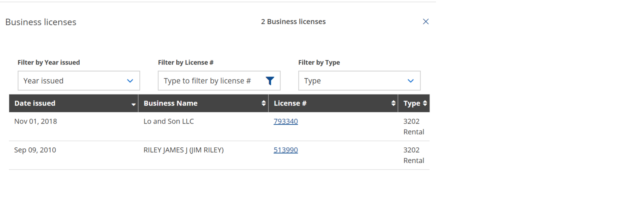Sort table by Type column
Image resolution: width=644 pixels, height=198 pixels.
[414, 103]
